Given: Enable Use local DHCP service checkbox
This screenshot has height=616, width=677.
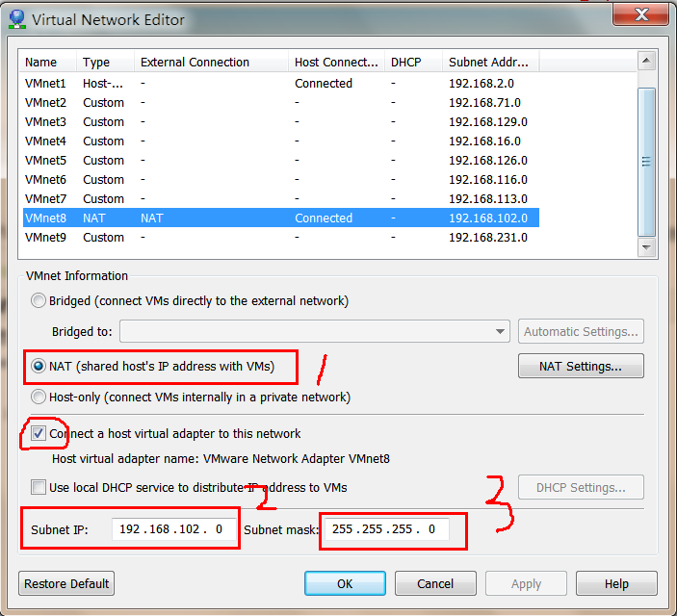Looking at the screenshot, I should (x=39, y=487).
